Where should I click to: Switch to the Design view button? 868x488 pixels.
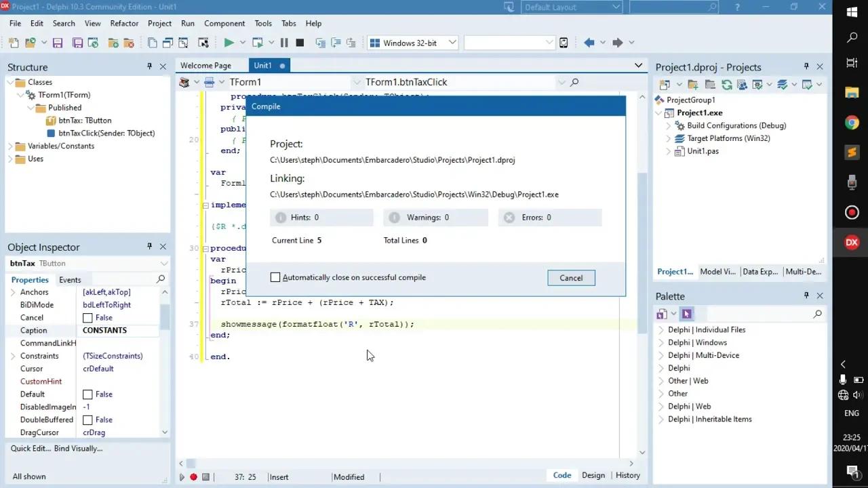593,475
